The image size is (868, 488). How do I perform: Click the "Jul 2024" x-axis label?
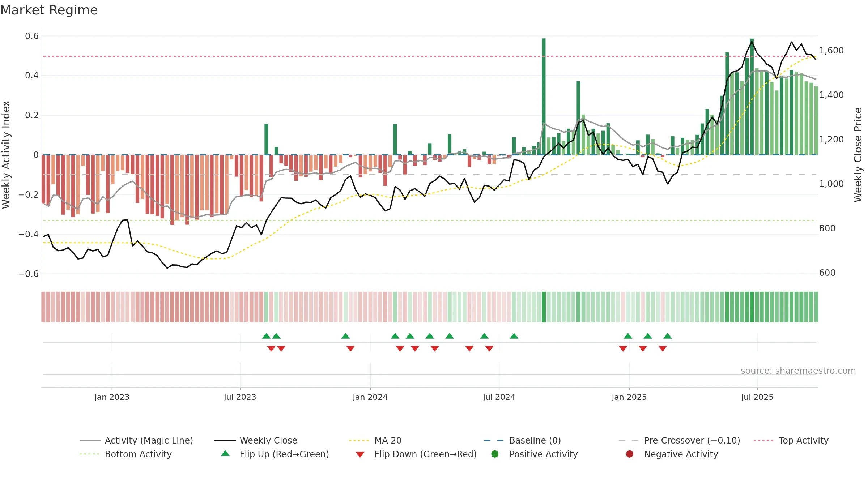pyautogui.click(x=499, y=397)
